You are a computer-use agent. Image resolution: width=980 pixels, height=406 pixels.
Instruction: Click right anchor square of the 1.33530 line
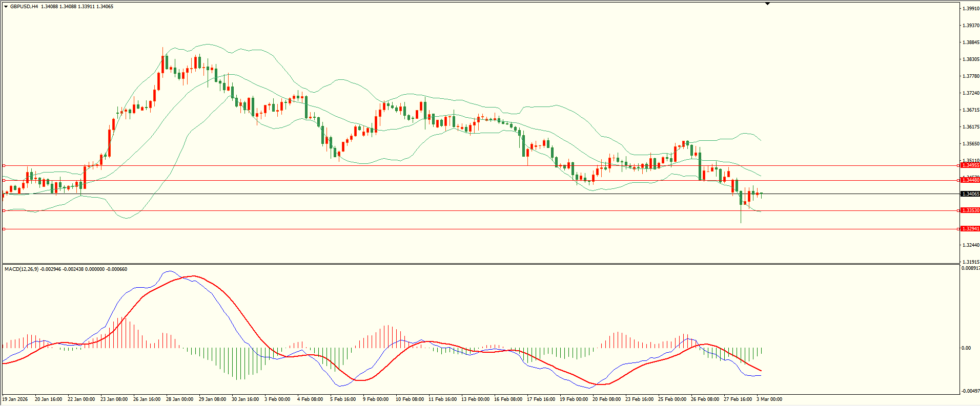coord(958,210)
